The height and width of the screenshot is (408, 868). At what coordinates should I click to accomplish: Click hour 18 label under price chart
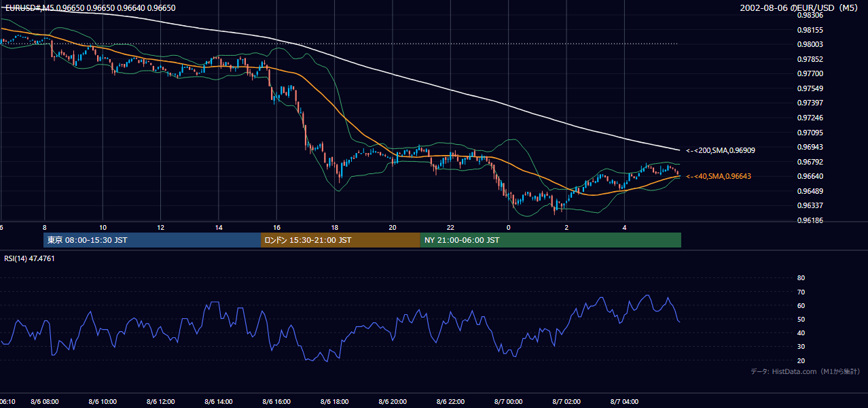[x=334, y=227]
